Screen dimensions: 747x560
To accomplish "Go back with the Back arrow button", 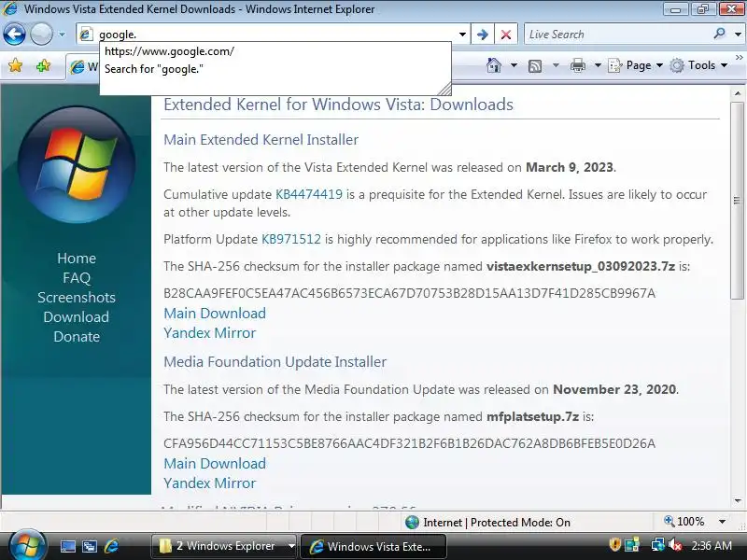I will [x=14, y=35].
